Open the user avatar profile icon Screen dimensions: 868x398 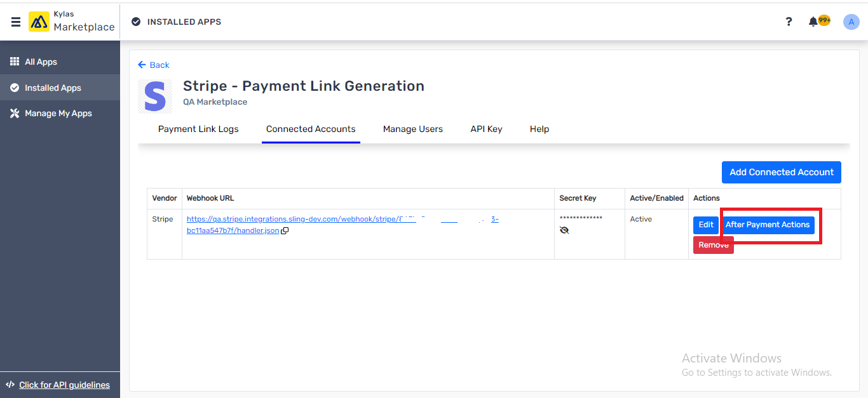click(x=851, y=22)
